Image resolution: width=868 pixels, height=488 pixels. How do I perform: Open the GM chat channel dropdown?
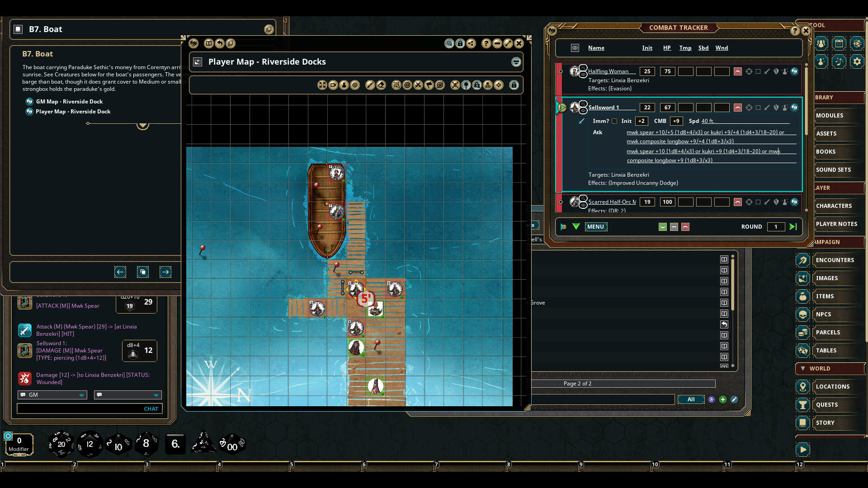coord(82,395)
